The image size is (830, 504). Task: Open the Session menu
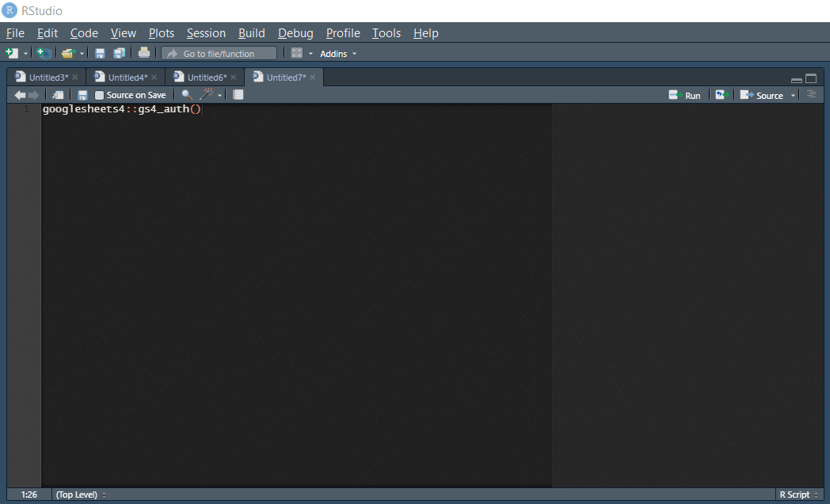coord(206,32)
